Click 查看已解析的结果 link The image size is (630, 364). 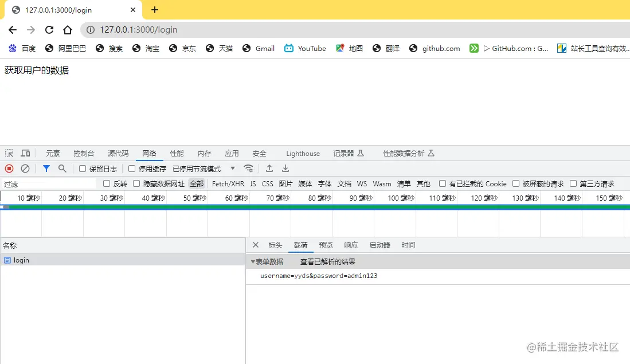click(327, 262)
